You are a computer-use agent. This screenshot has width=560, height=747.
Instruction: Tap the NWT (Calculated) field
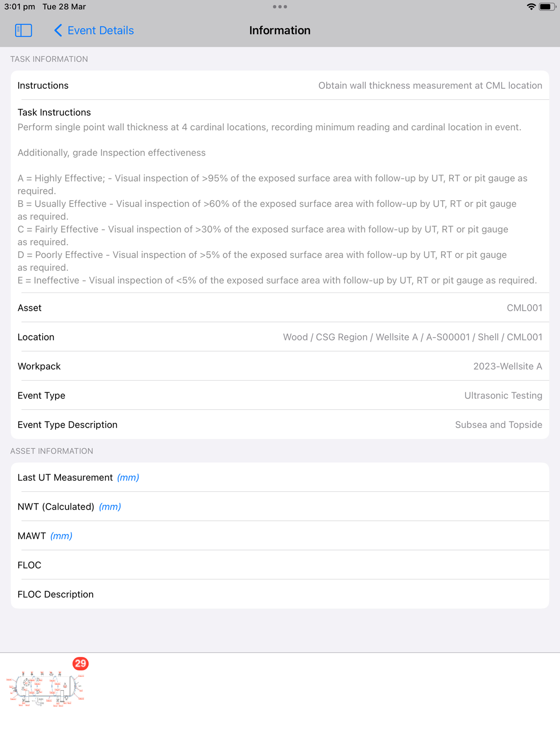click(280, 507)
